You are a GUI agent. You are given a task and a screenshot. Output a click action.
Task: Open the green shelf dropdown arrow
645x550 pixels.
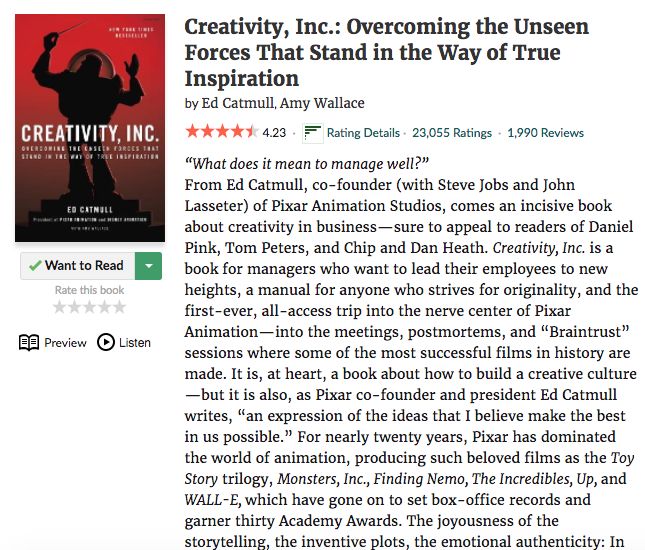click(148, 266)
